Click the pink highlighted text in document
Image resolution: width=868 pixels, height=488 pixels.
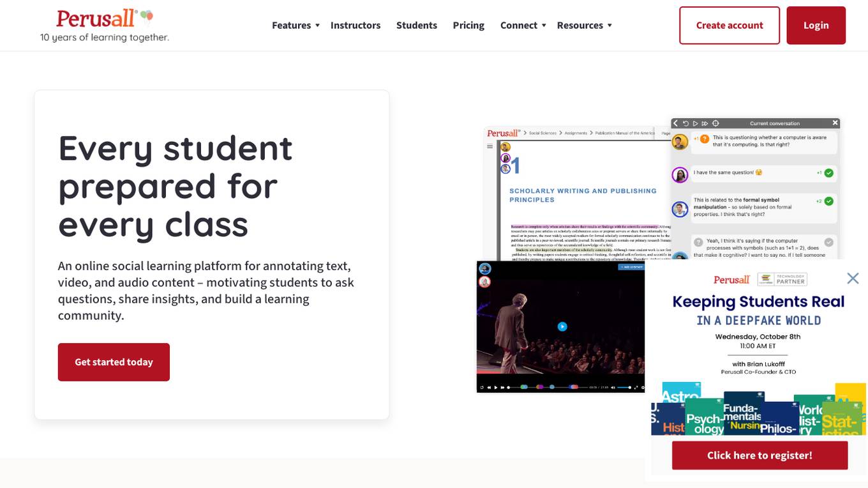(584, 226)
